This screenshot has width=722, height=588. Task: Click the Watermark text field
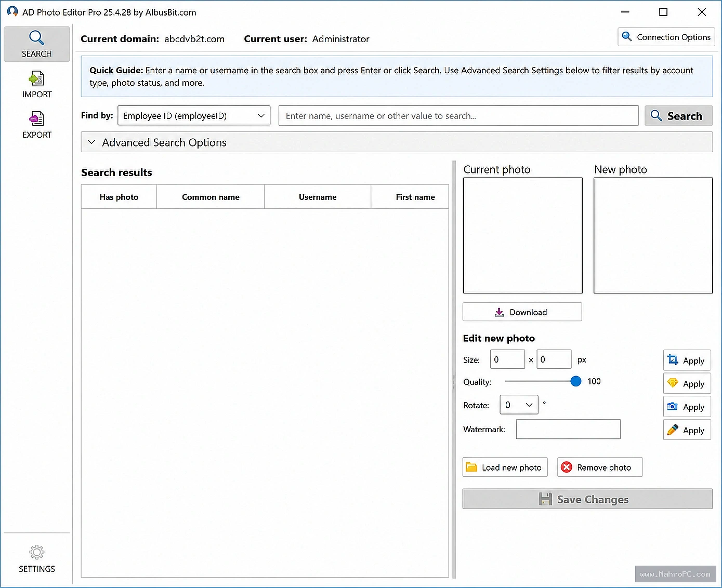tap(568, 429)
